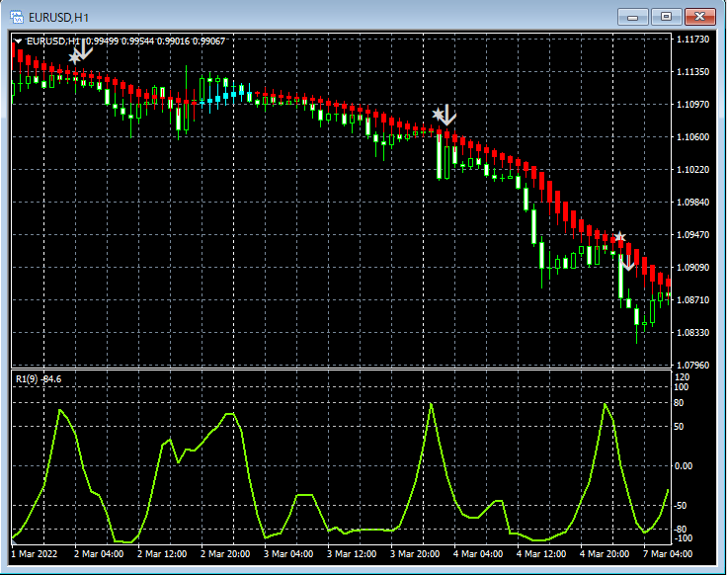Click the EURUSD,H1 chart window icon
This screenshot has width=728, height=575.
pyautogui.click(x=16, y=17)
